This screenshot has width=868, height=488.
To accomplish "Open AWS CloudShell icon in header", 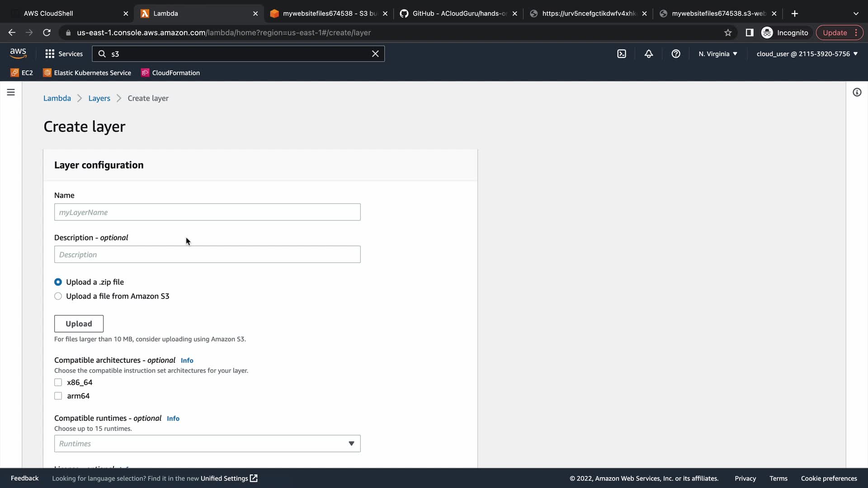I will (x=622, y=54).
